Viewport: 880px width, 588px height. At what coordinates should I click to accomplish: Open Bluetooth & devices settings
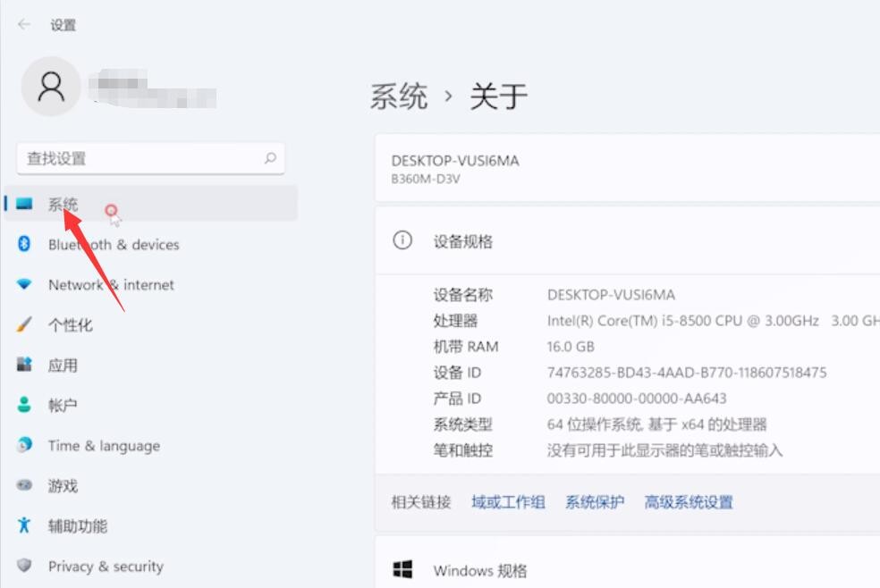[24, 244]
